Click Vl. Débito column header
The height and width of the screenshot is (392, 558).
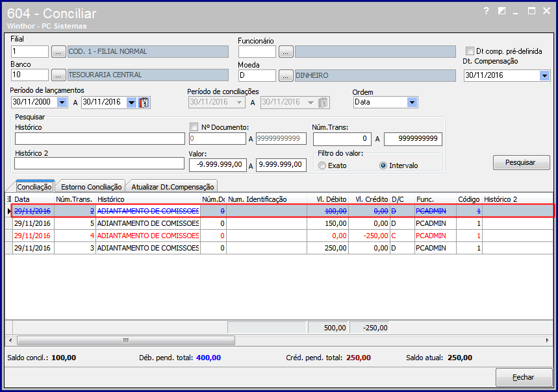(x=328, y=199)
